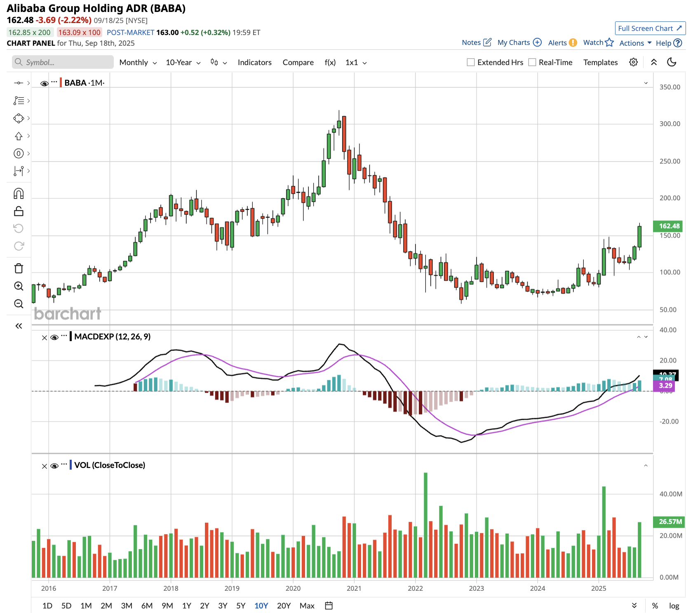Screen dimensions: 700x613
Task: Click the 162.48 current price label
Action: [669, 226]
